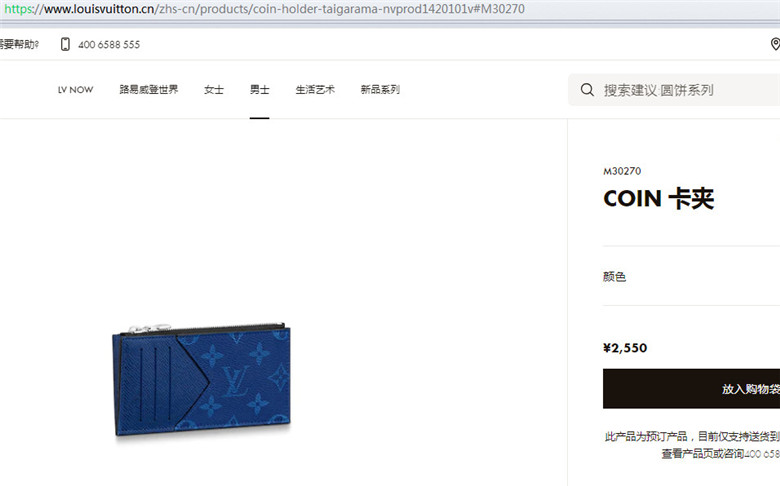780x486 pixels.
Task: Open the LV NOW menu
Action: pyautogui.click(x=76, y=90)
